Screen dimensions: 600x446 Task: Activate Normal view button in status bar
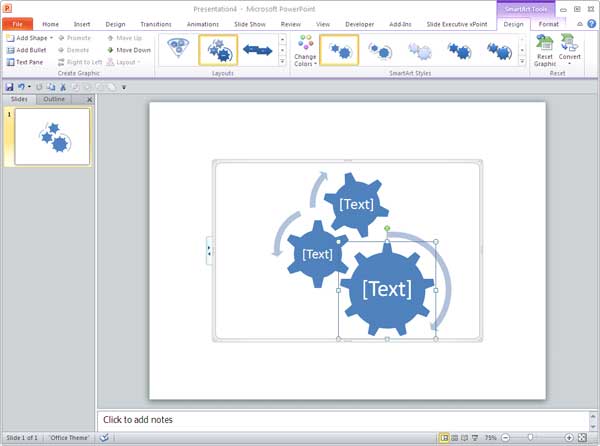click(x=444, y=438)
